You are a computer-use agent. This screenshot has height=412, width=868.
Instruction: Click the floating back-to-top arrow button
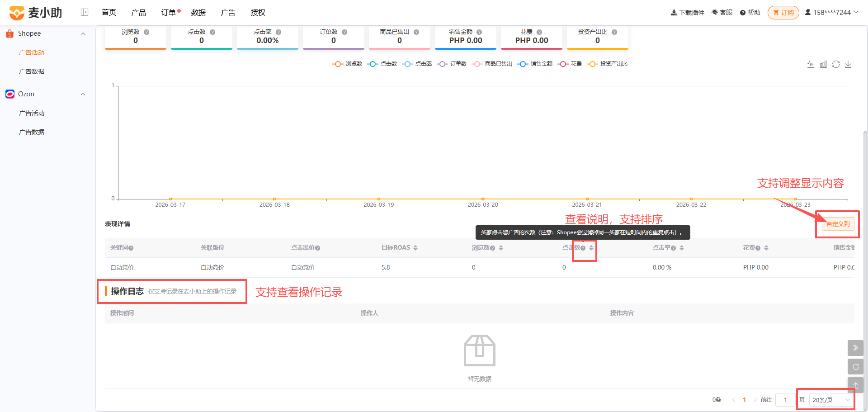point(855,385)
